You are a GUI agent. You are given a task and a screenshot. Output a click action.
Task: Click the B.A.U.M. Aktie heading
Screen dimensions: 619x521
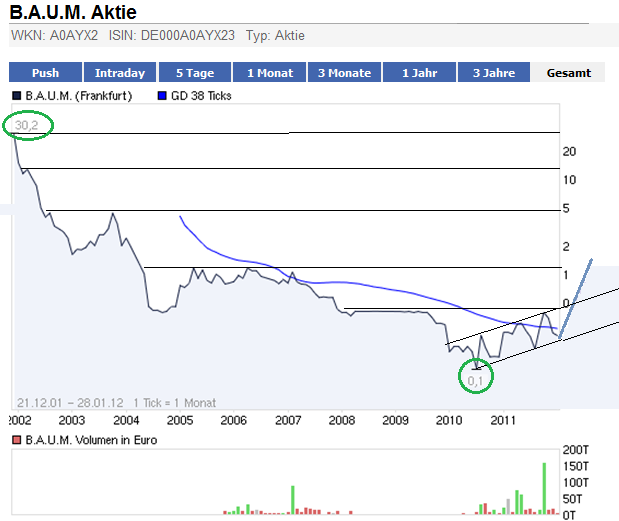tap(74, 13)
